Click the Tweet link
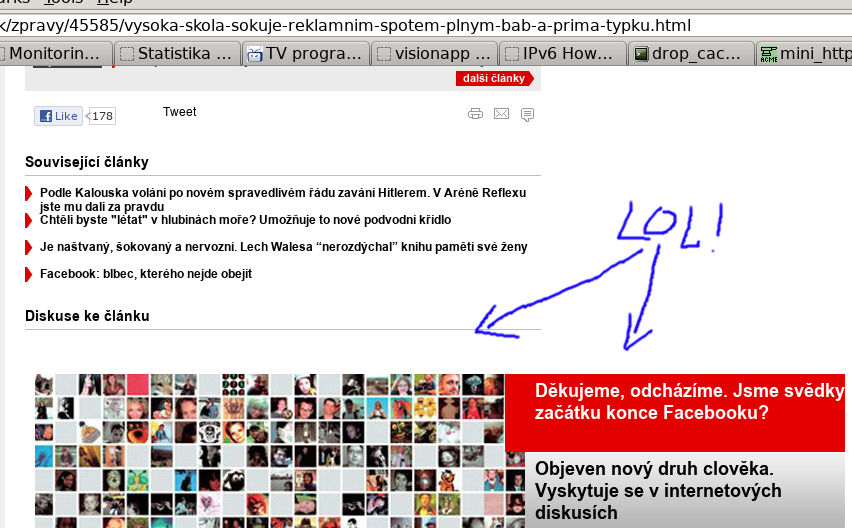852x528 pixels. pyautogui.click(x=180, y=112)
